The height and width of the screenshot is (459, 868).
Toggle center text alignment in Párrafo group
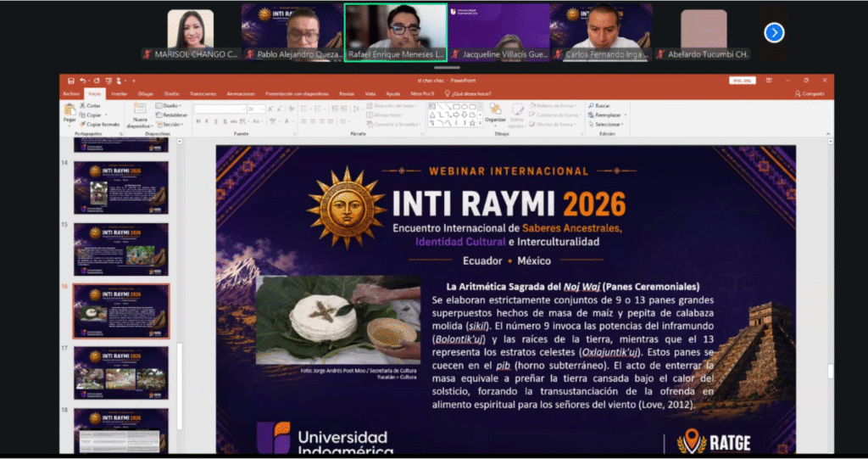(x=313, y=121)
